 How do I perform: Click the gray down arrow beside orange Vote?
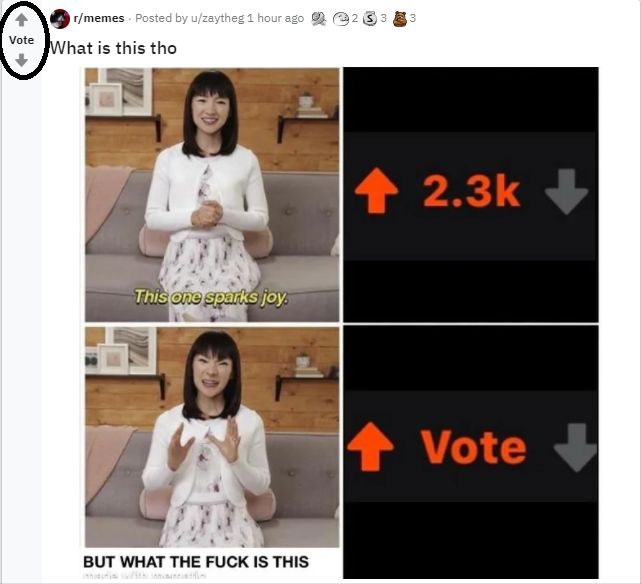point(576,448)
